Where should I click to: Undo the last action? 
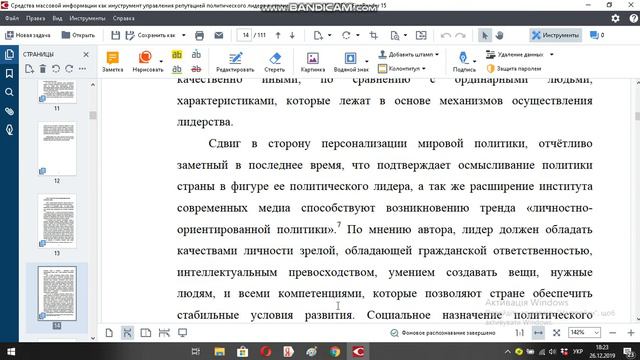pos(446,36)
